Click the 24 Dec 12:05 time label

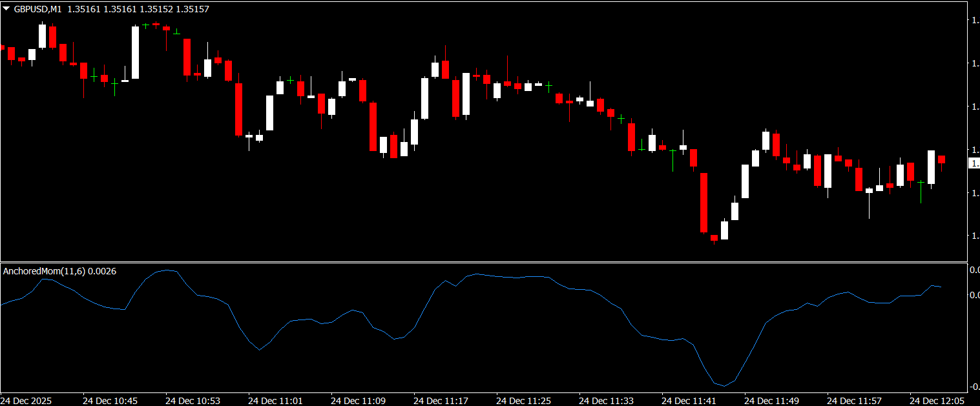point(937,401)
